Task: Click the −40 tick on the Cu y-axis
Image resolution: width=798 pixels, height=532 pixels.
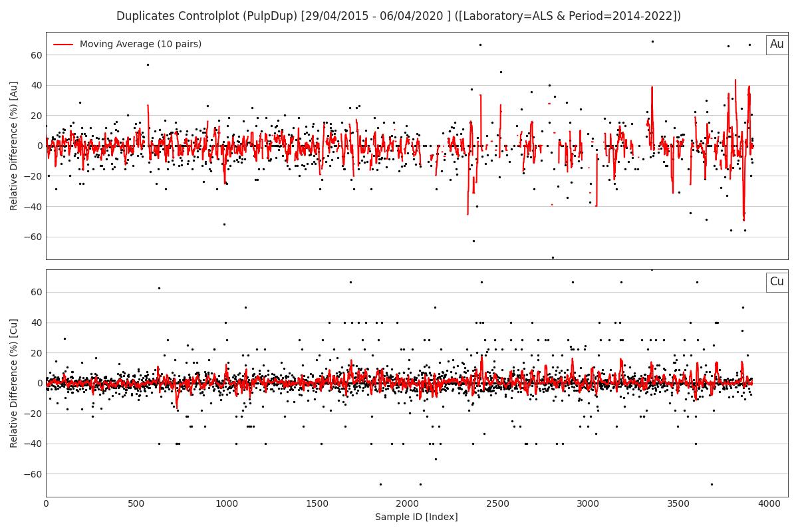Action: pyautogui.click(x=33, y=444)
